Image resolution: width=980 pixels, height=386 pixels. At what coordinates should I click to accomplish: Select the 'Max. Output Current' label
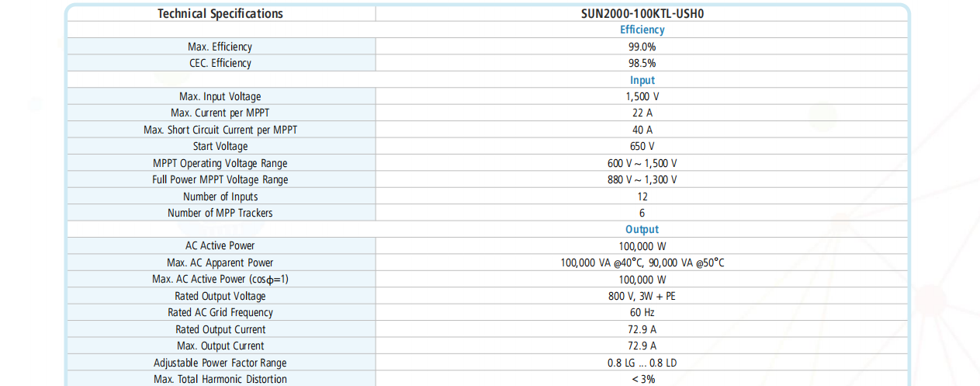pyautogui.click(x=220, y=346)
